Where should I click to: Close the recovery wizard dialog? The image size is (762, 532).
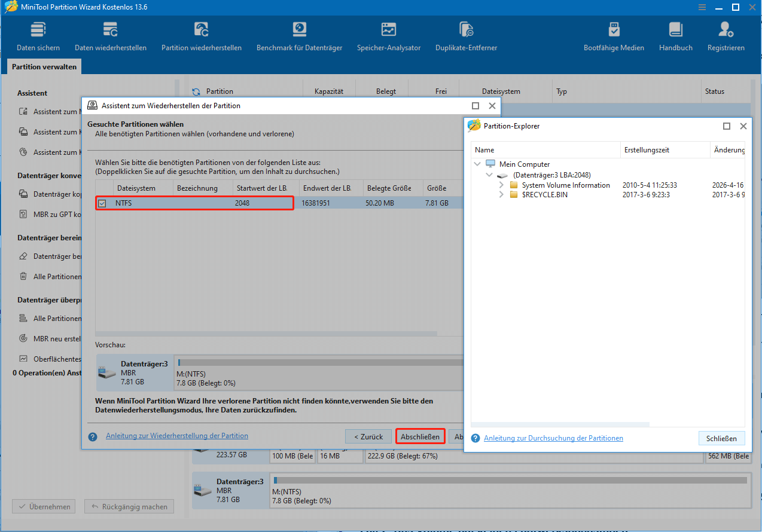point(492,106)
